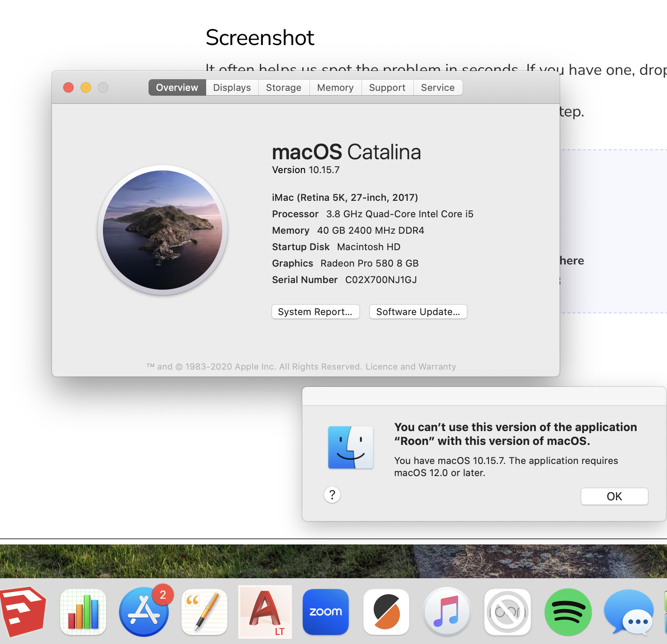Click the "Version 10.15.7" text
Image resolution: width=667 pixels, height=644 pixels.
(x=306, y=170)
